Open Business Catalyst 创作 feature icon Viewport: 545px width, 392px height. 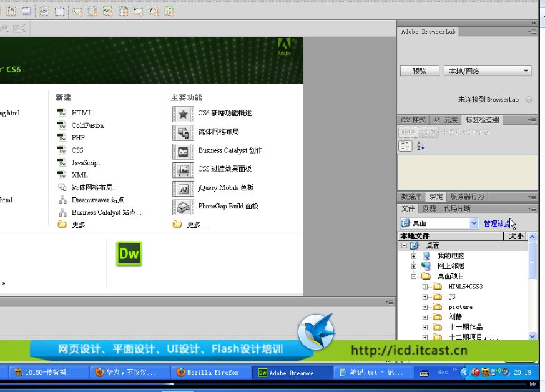click(183, 151)
